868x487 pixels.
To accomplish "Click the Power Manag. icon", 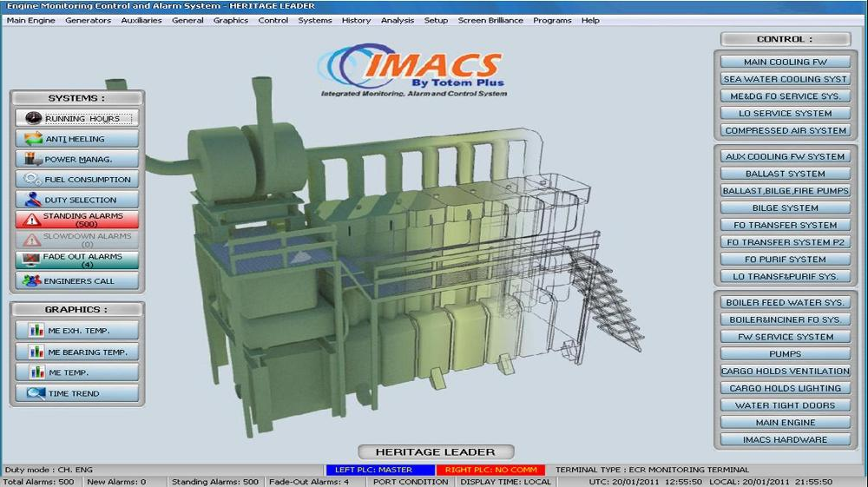I will (33, 159).
